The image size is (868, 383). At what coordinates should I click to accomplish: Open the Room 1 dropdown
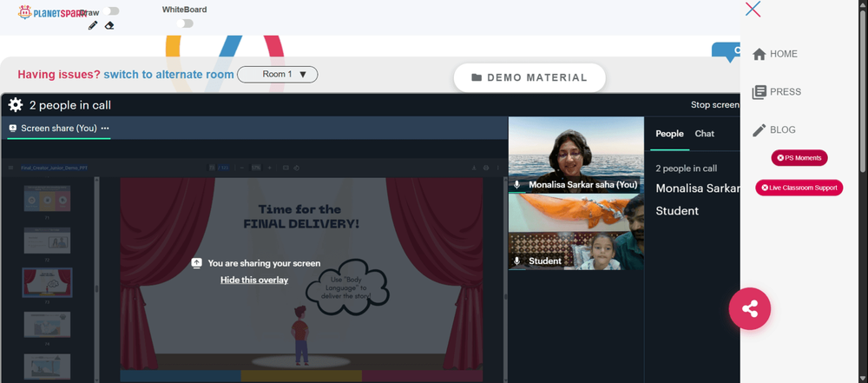(278, 75)
